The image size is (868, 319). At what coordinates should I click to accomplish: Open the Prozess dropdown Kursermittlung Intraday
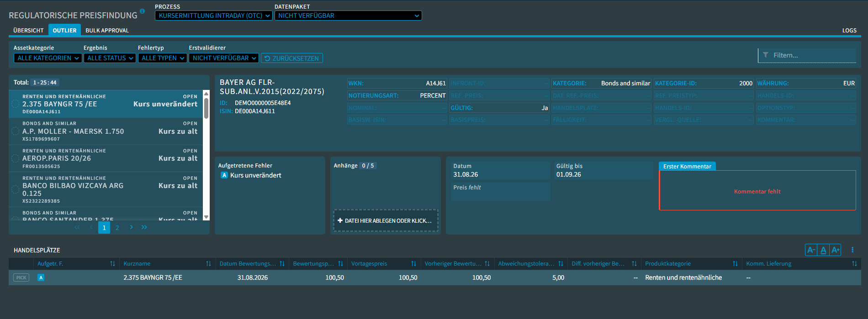214,16
